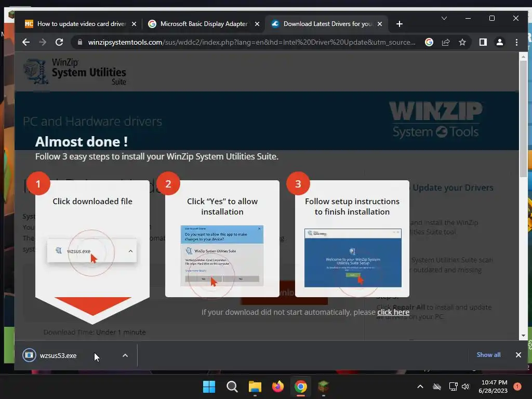Open Windows taskbar search

point(232,387)
